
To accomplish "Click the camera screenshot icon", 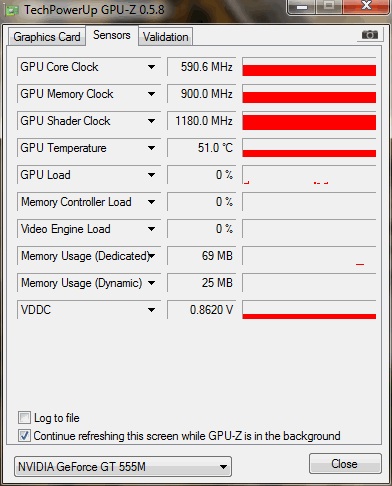I will click(369, 35).
